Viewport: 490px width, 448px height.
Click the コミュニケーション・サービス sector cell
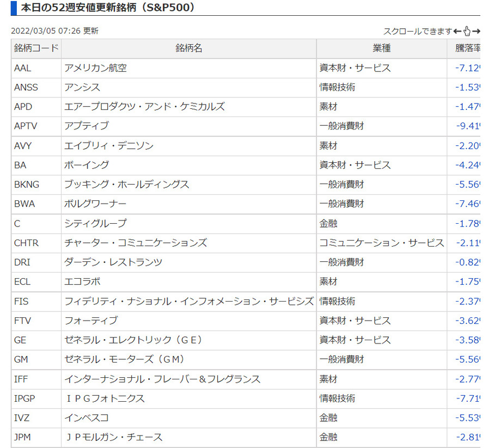pos(382,243)
